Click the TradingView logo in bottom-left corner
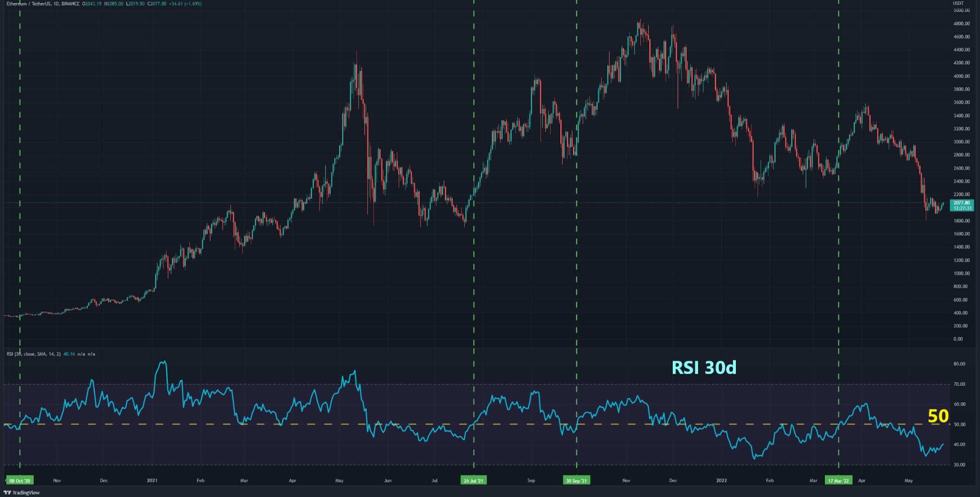Screen dimensions: 980x497 click(x=22, y=493)
